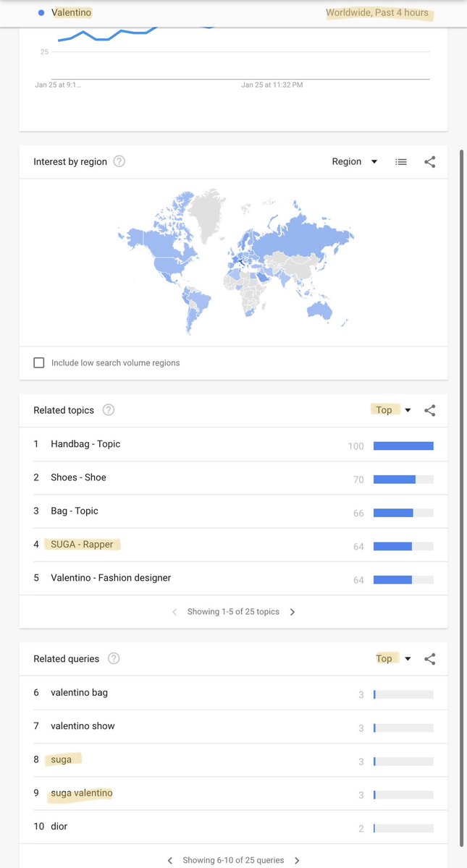Screen dimensions: 467x868
Task: Go to next page of related topics
Action: (x=293, y=612)
